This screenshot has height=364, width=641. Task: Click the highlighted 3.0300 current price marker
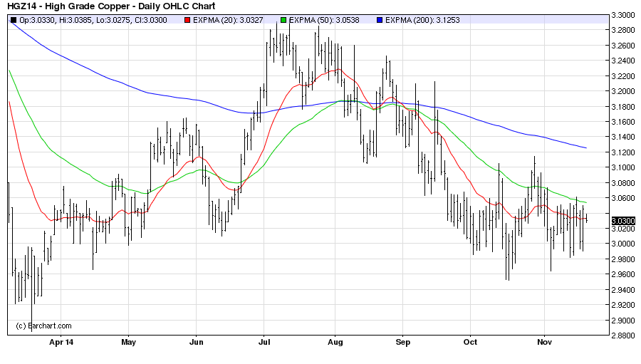click(x=623, y=221)
